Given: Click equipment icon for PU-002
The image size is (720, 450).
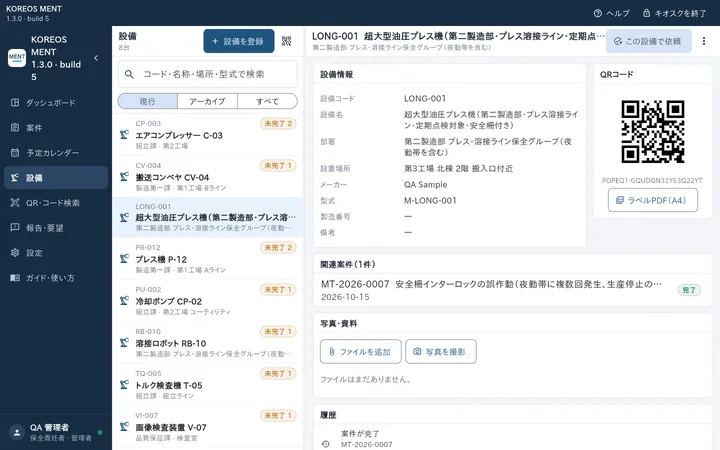Looking at the screenshot, I should (x=124, y=300).
